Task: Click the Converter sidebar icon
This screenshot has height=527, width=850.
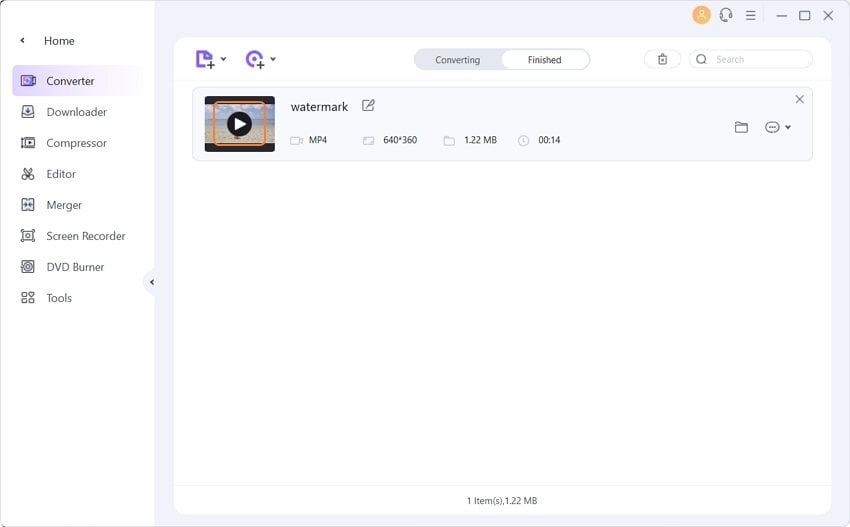Action: coord(28,81)
